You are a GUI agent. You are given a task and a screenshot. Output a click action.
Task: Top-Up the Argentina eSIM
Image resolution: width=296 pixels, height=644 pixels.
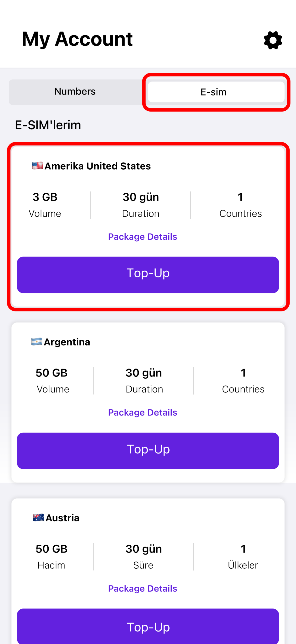(x=148, y=451)
